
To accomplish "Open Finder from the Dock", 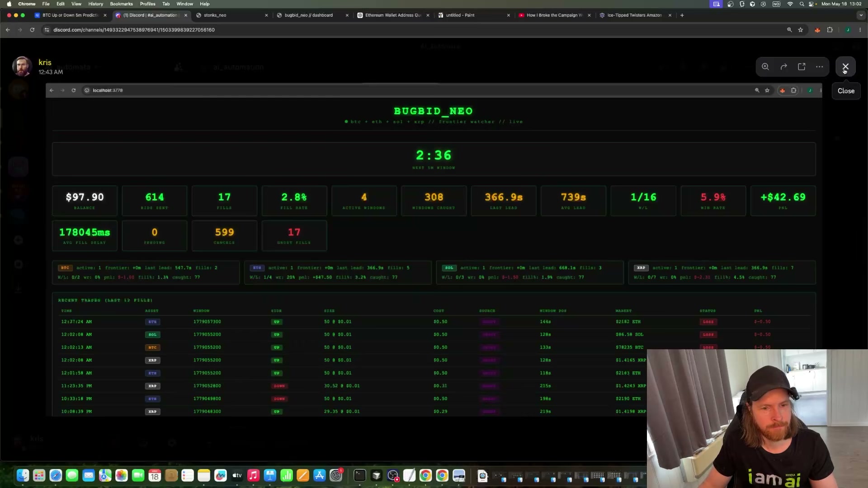I will (x=23, y=475).
